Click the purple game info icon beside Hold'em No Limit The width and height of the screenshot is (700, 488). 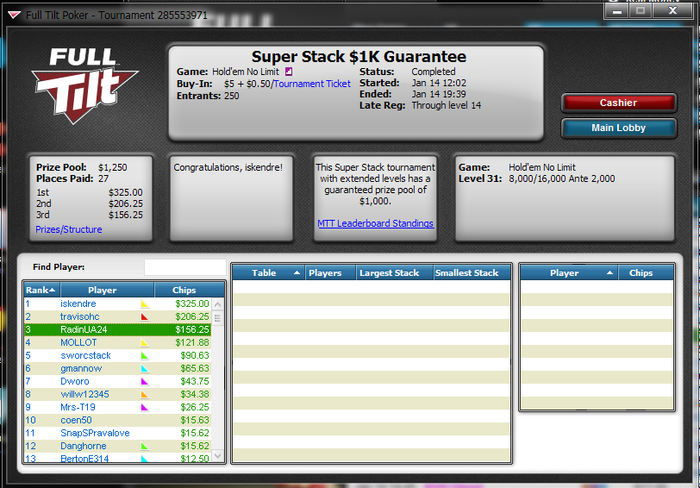289,71
